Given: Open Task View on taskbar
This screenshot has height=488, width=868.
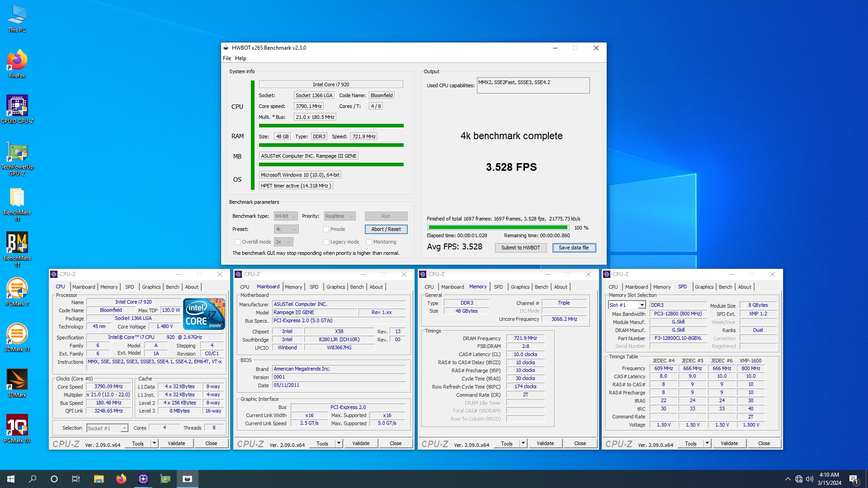Looking at the screenshot, I should tap(76, 479).
